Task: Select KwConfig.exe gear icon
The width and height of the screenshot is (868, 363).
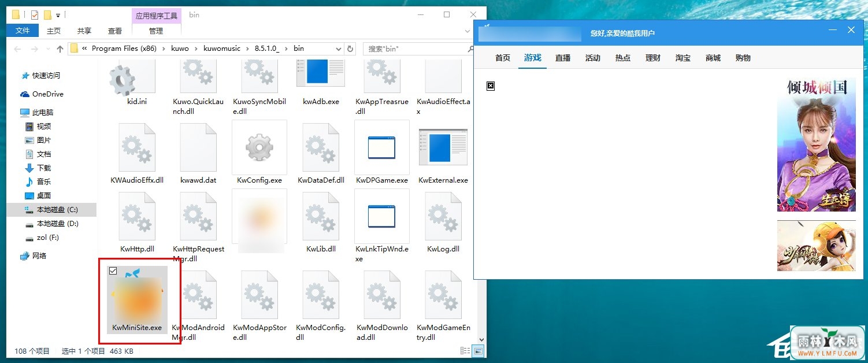Action: click(259, 148)
